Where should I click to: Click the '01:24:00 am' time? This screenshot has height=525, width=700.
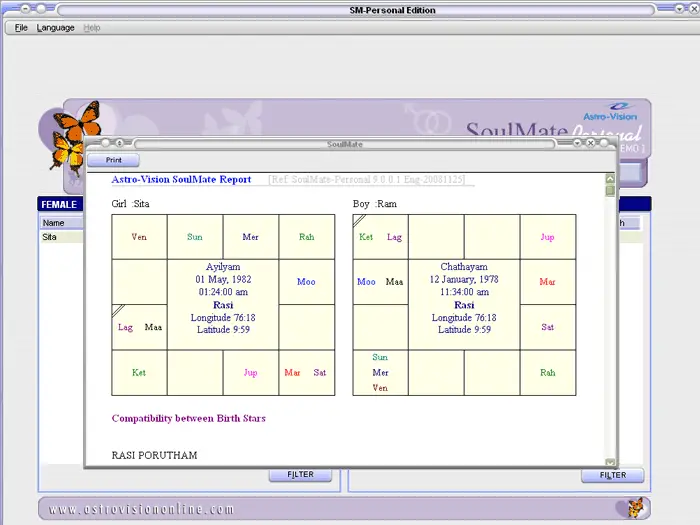[x=223, y=292]
